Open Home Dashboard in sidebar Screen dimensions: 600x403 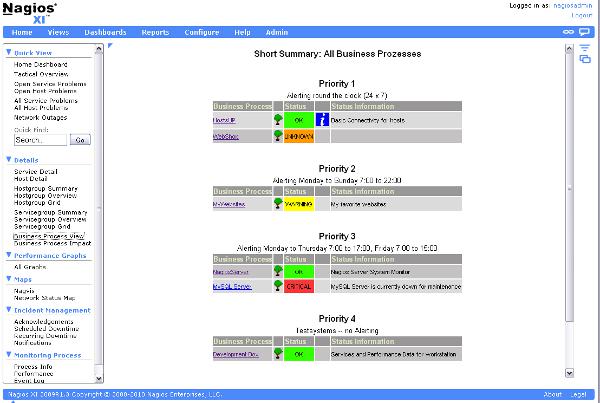point(41,64)
